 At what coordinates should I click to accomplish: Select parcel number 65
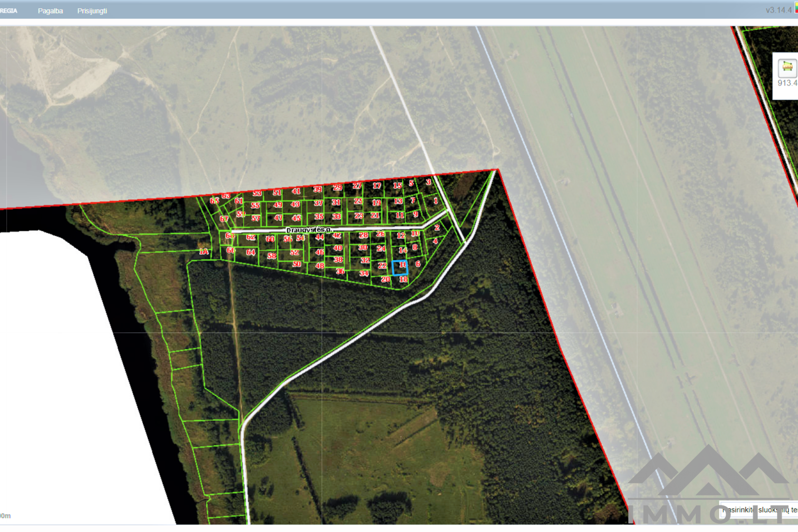(x=214, y=201)
